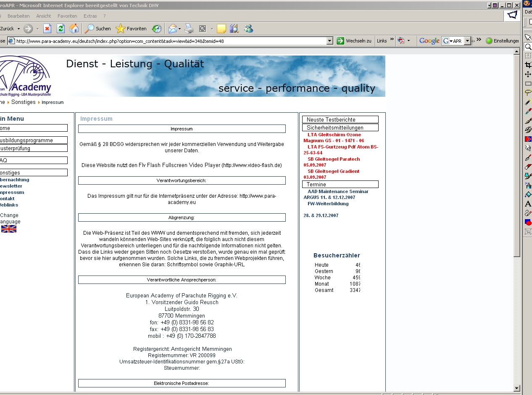Click the page scrollbar up arrow

click(517, 51)
